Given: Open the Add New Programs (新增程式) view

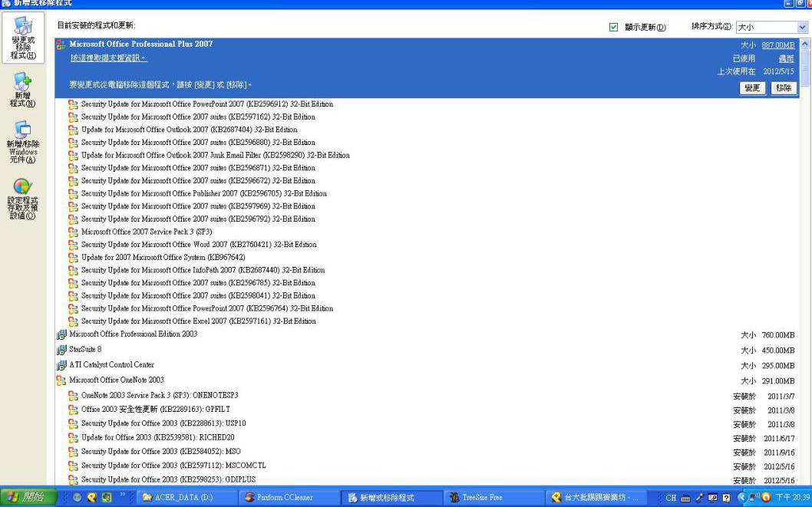Looking at the screenshot, I should [23, 90].
